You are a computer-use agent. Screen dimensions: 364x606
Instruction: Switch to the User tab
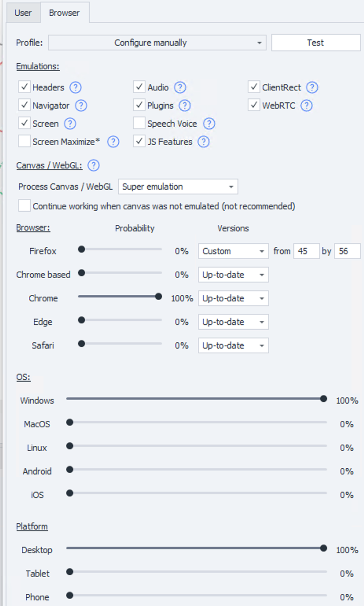[23, 13]
